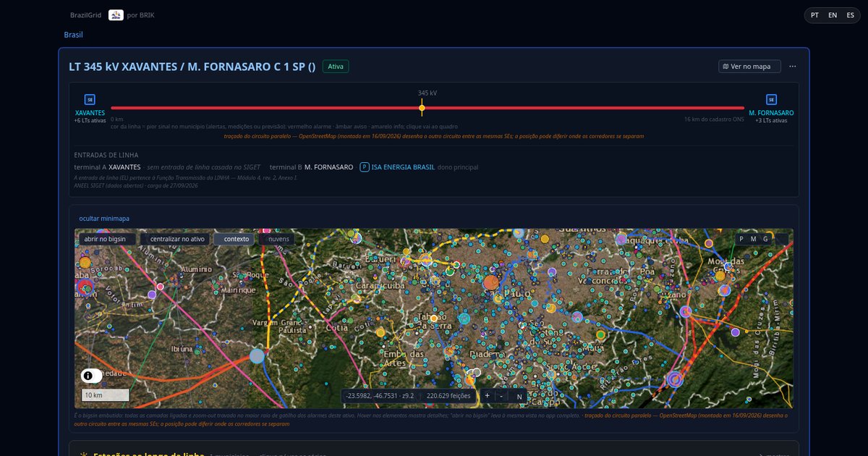The image size is (868, 456).
Task: Click the 16 km do cadastro ONS text
Action: click(714, 119)
